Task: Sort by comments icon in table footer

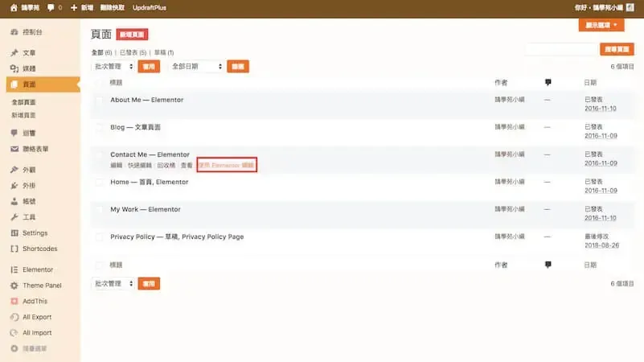Action: (548, 265)
